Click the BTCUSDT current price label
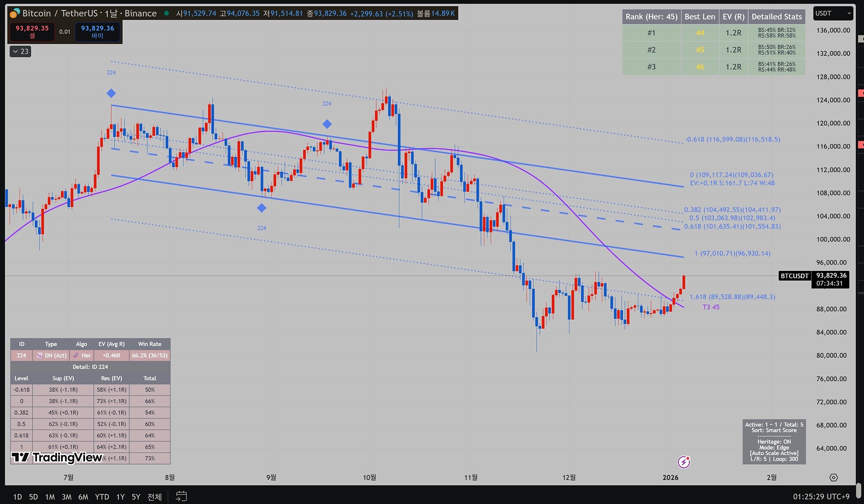The height and width of the screenshot is (504, 864). (x=794, y=276)
